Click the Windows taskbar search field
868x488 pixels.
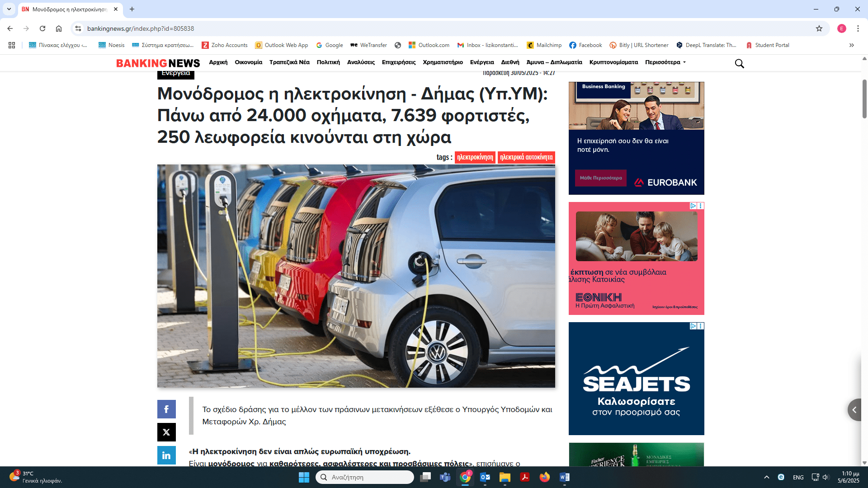coord(364,477)
